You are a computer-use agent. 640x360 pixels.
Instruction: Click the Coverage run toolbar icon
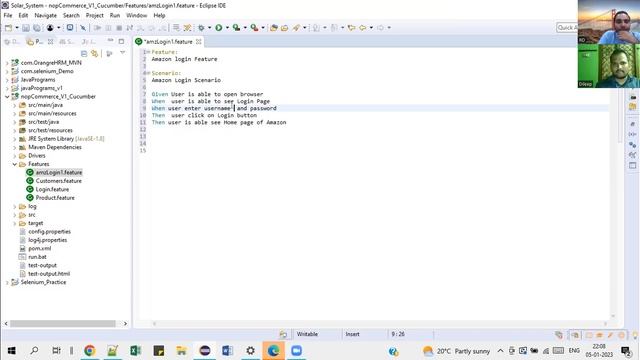(x=236, y=28)
